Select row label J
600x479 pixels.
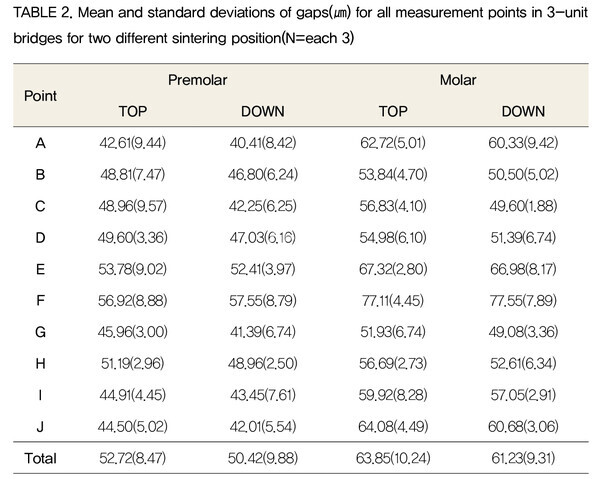(40, 427)
